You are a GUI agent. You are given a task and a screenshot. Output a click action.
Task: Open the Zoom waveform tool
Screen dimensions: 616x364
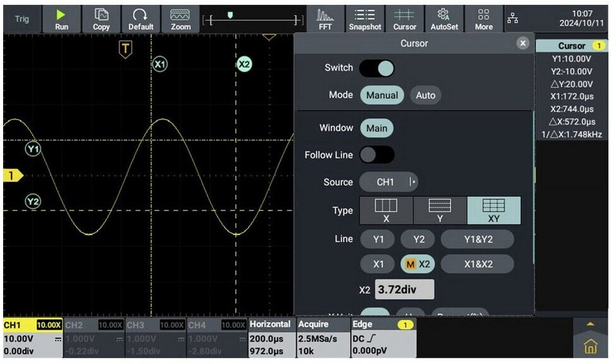click(x=180, y=19)
